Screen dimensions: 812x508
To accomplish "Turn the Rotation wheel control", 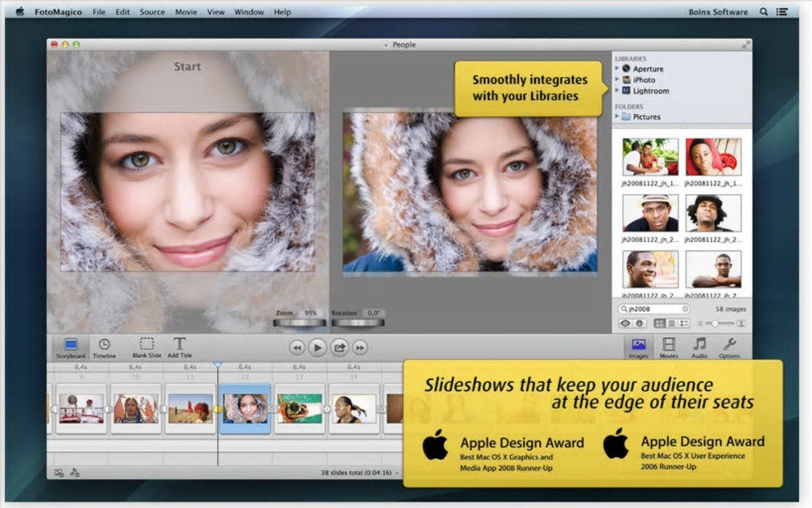I will click(358, 323).
